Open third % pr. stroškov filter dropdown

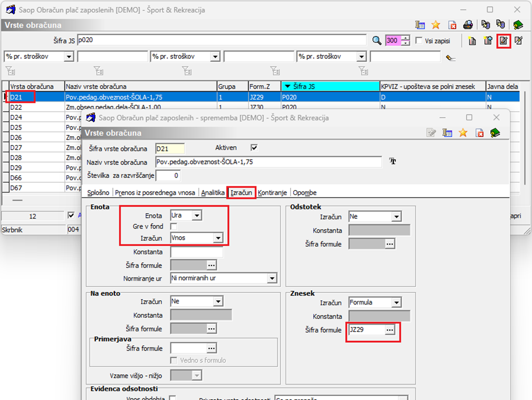(x=362, y=56)
